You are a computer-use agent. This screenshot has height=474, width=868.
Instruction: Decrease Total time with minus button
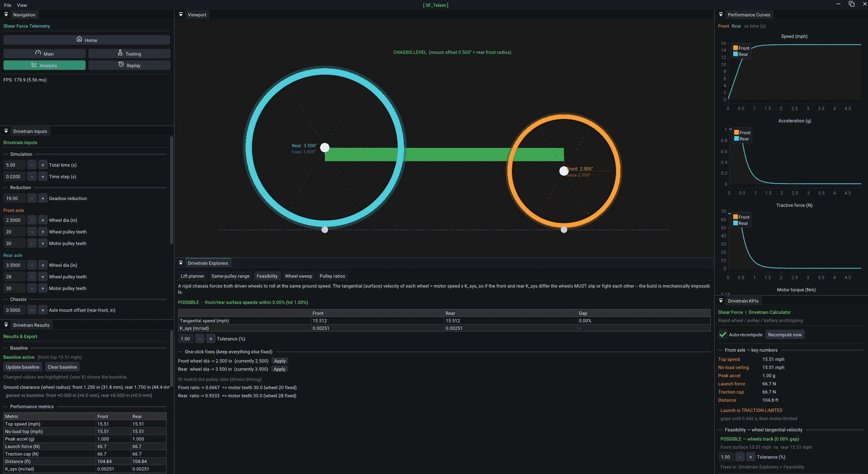[32, 165]
